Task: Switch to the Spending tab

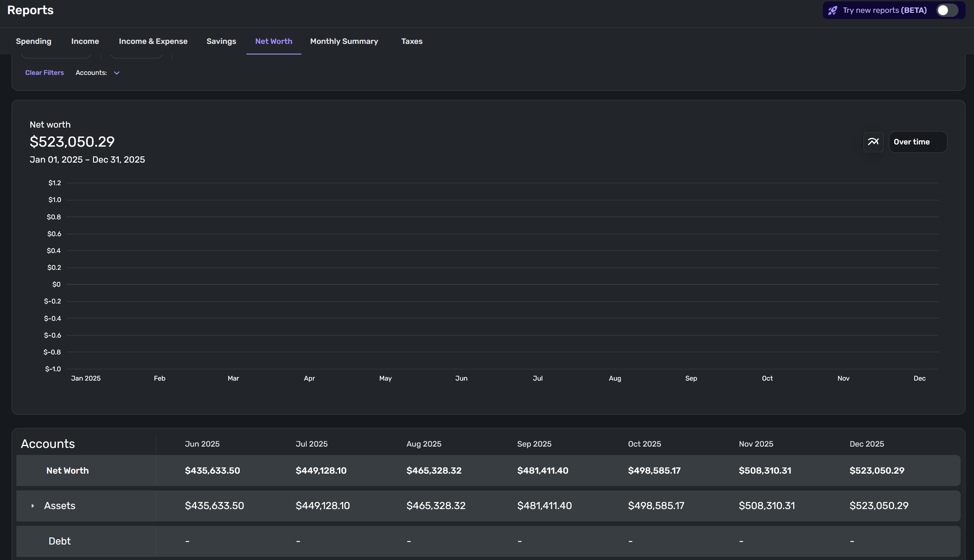Action: coord(34,41)
